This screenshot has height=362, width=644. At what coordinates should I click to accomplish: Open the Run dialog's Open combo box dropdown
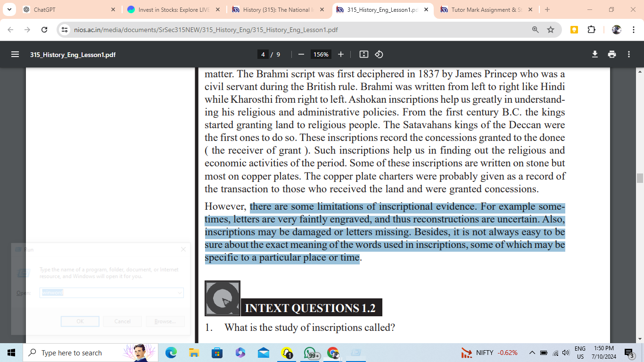[180, 293]
